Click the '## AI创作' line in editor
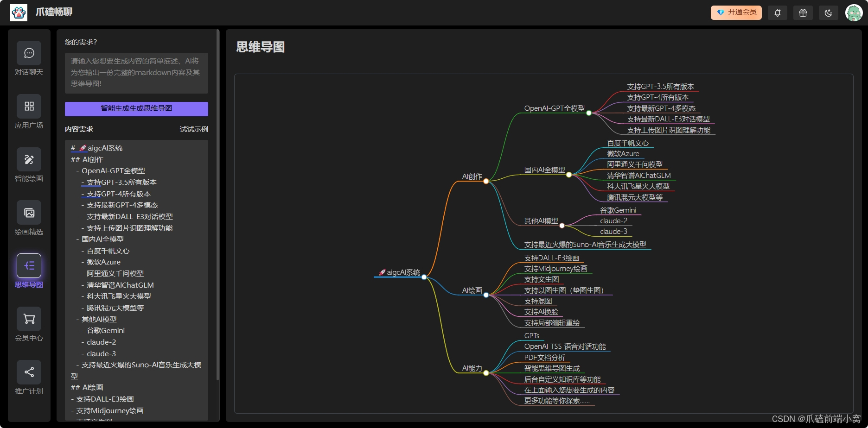The image size is (868, 428). coord(87,159)
